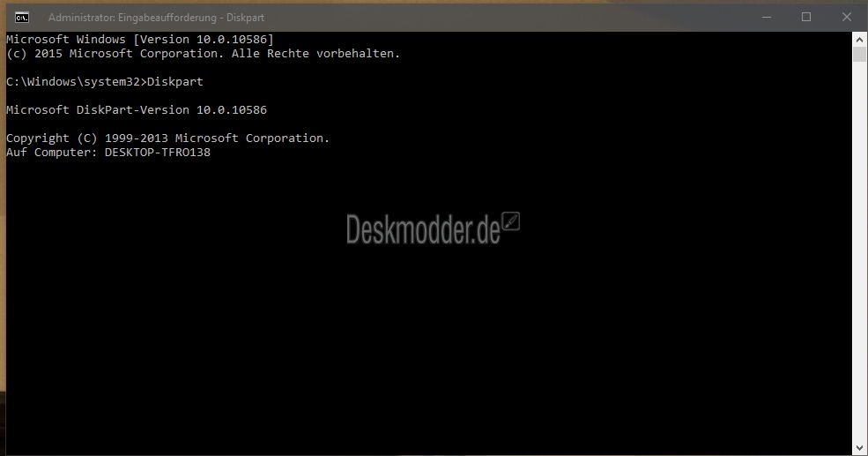This screenshot has width=868, height=456.
Task: Maximize the Diskpart console window
Action: (x=805, y=17)
